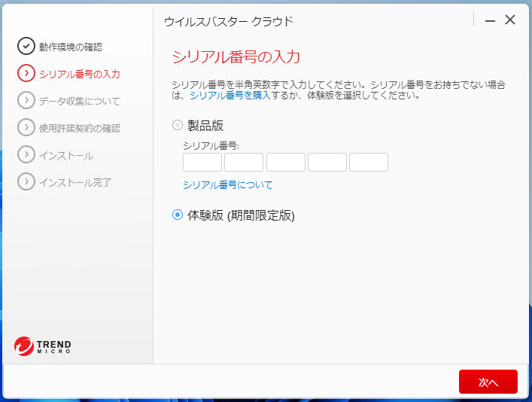Click the red arrow icon beside シリアル番号の入力 step
The height and width of the screenshot is (402, 532).
click(26, 73)
